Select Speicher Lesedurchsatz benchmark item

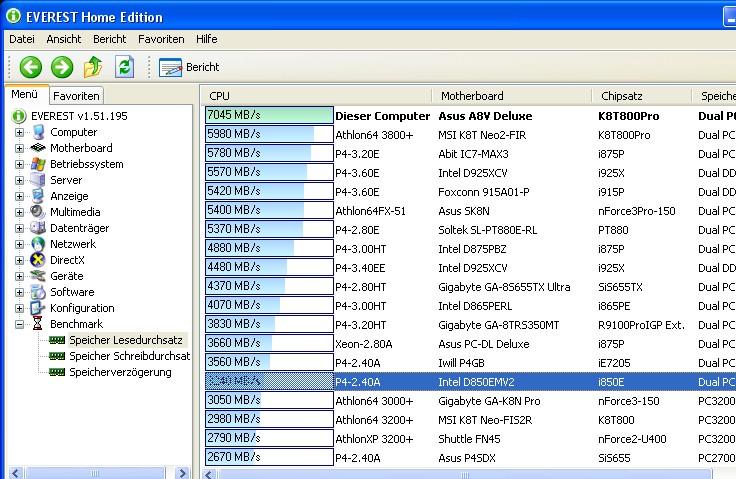[x=126, y=340]
